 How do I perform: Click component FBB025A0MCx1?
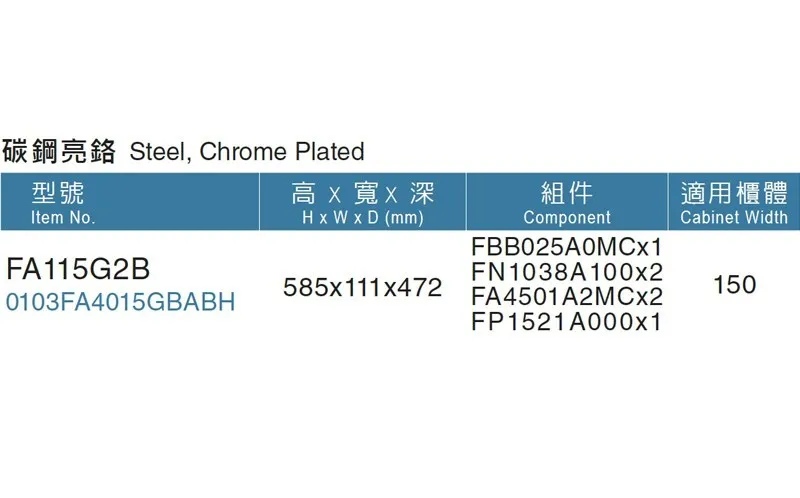click(x=566, y=247)
